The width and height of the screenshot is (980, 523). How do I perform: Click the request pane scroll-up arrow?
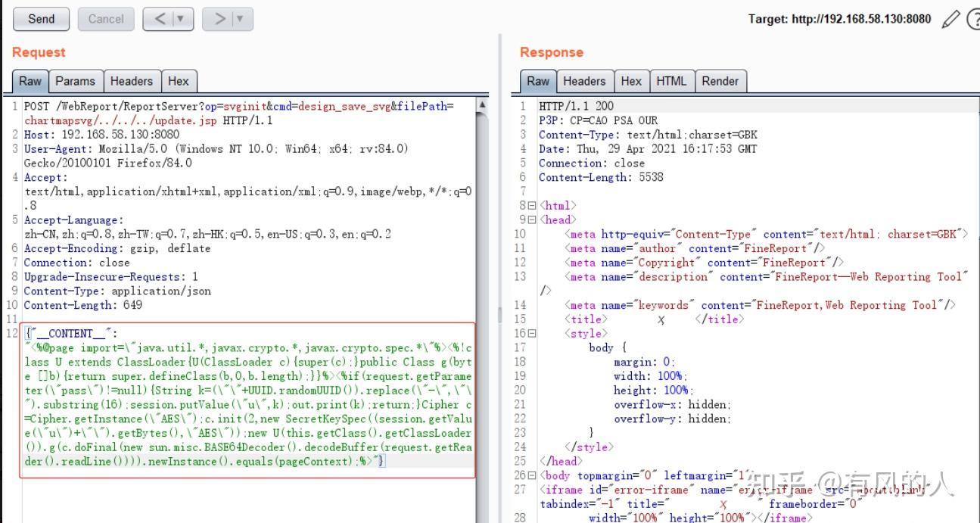click(481, 104)
